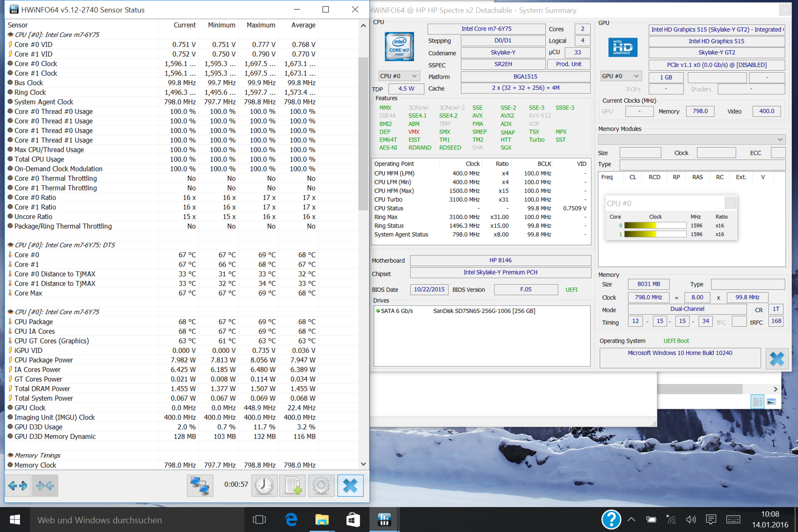Open Task View on taskbar
Image resolution: width=798 pixels, height=532 pixels.
tap(259, 520)
